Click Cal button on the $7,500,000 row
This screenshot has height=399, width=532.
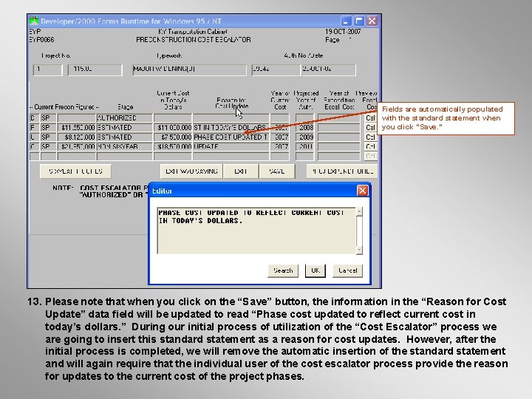(x=370, y=137)
